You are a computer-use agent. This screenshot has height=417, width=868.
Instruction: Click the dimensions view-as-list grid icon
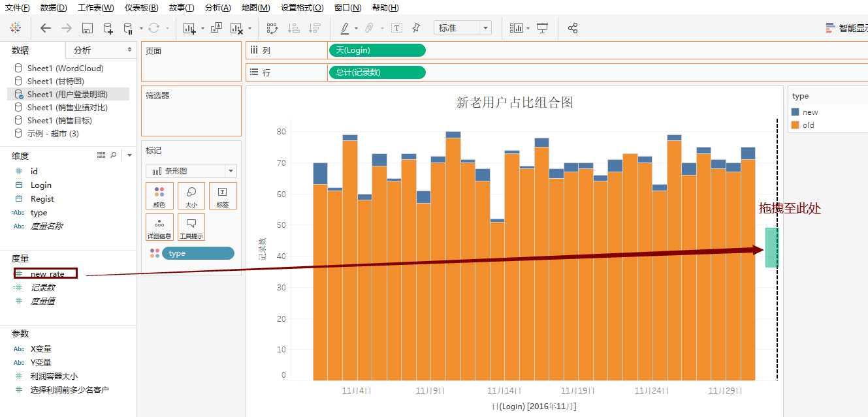pos(101,155)
